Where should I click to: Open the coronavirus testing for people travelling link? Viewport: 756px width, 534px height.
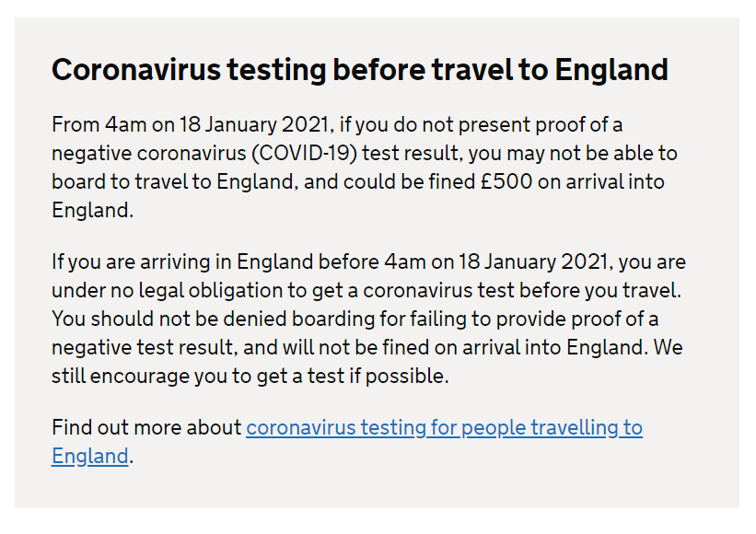click(x=444, y=428)
